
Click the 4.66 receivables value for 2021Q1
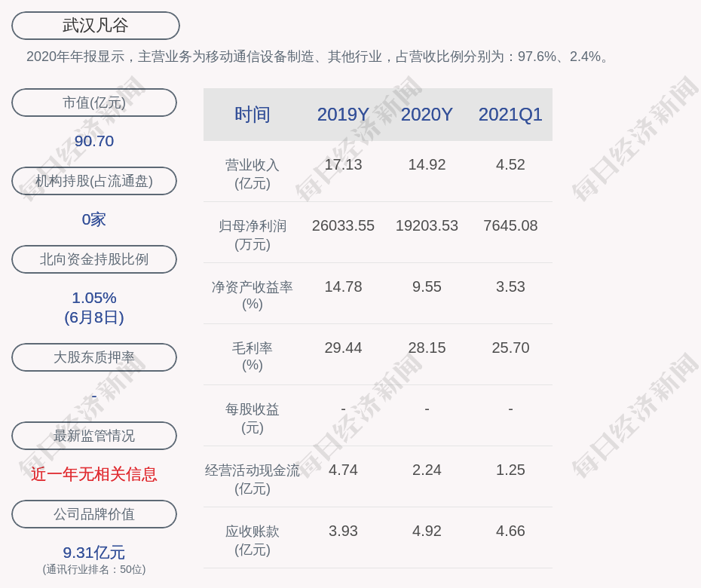point(510,531)
